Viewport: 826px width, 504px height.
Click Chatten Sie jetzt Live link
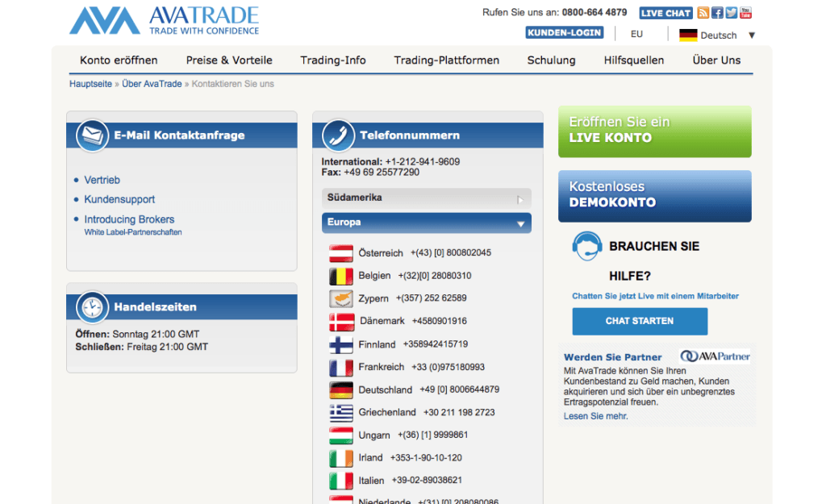click(x=655, y=296)
